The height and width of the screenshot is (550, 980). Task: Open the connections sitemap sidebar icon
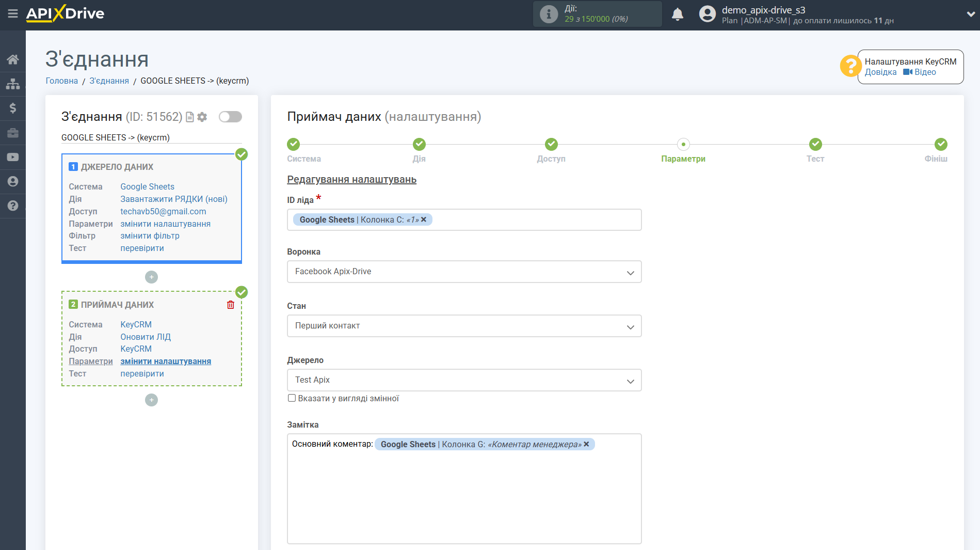coord(13,84)
